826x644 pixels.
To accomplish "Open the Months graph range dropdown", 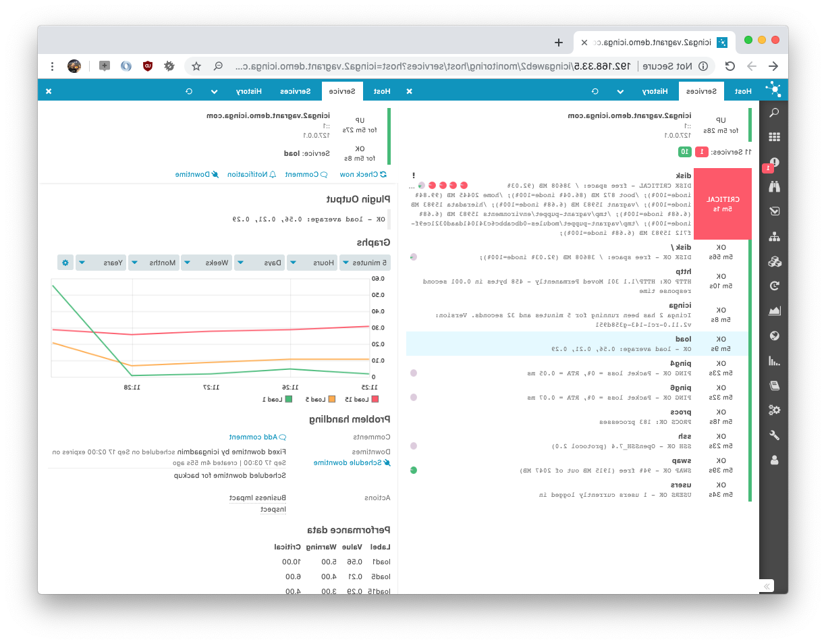I will pos(155,263).
